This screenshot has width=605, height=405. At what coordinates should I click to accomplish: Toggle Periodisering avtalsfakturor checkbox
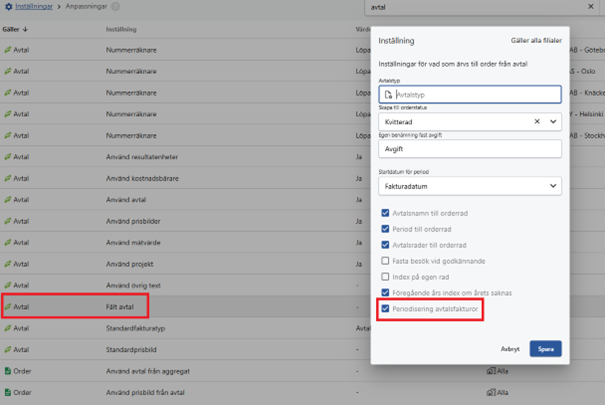coord(385,309)
